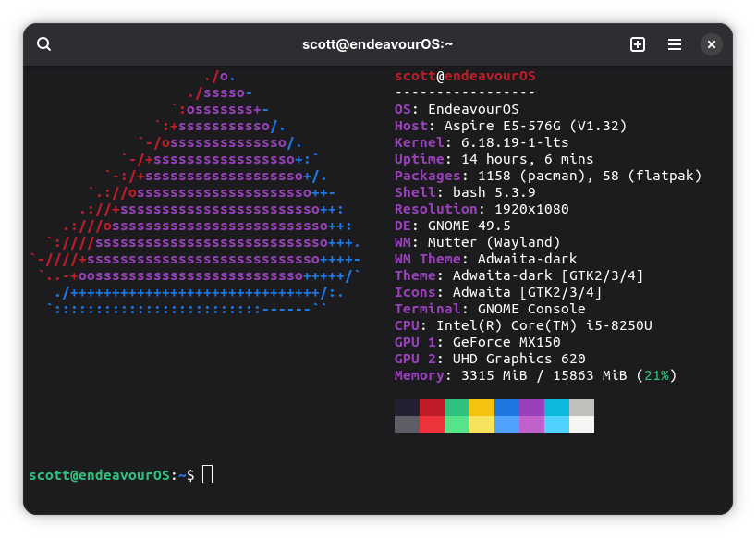Click the CPU Intel Core i5-8250U line
756x538 pixels.
[x=523, y=325]
